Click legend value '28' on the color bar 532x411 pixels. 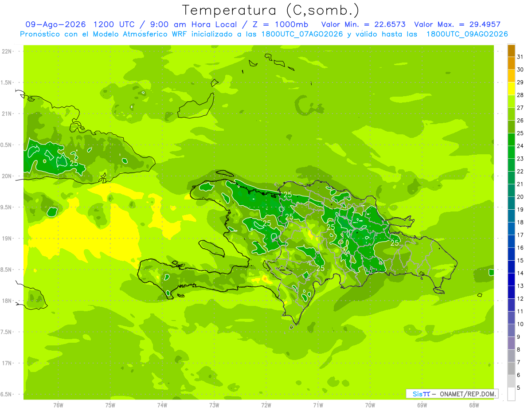coord(520,94)
